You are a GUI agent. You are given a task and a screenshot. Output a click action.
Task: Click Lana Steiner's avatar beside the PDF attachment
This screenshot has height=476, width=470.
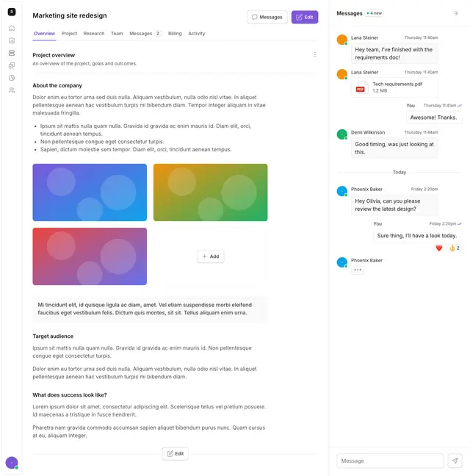pos(342,74)
